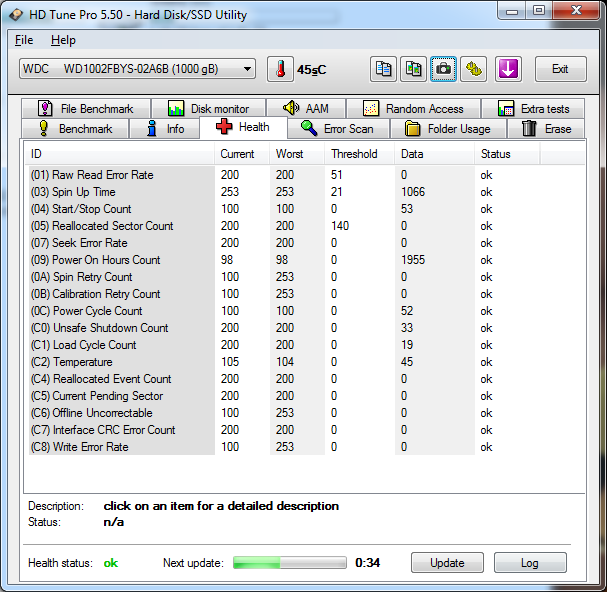Switch to the Random Access tab

[414, 108]
